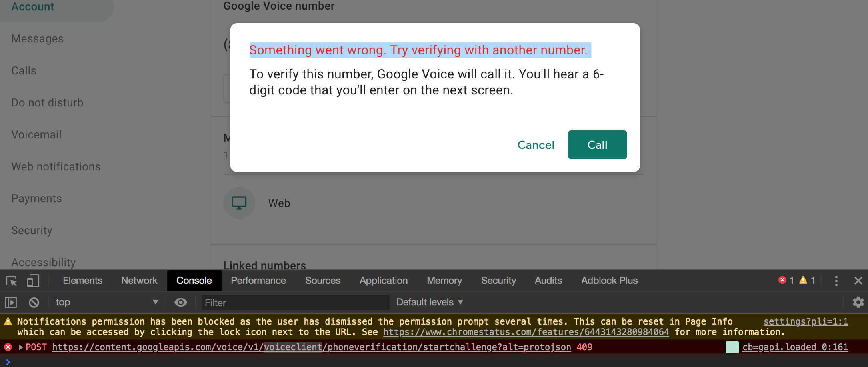868x367 pixels.
Task: Open the Audits tab
Action: pos(548,281)
